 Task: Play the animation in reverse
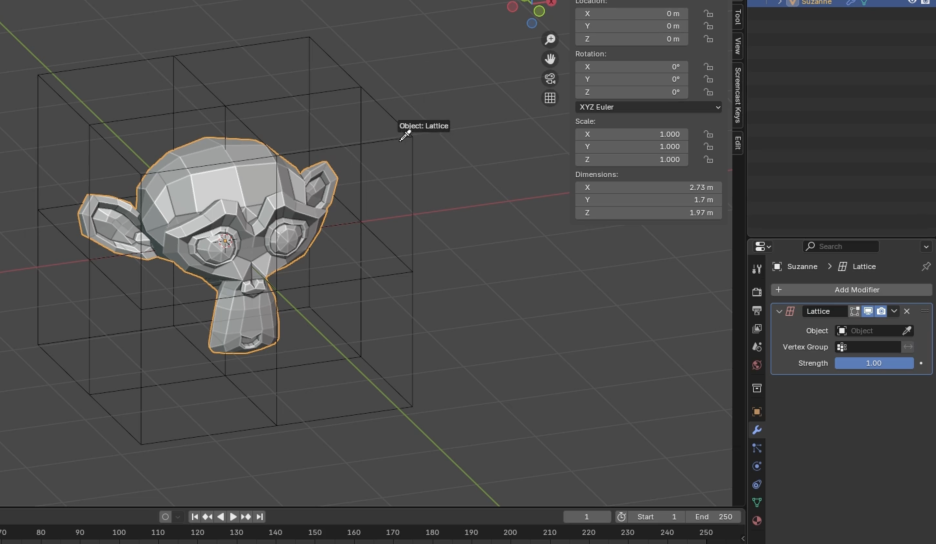click(220, 517)
